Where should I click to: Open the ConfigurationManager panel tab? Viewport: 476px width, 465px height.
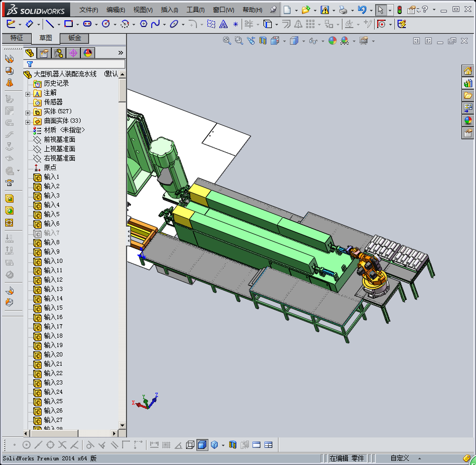59,53
